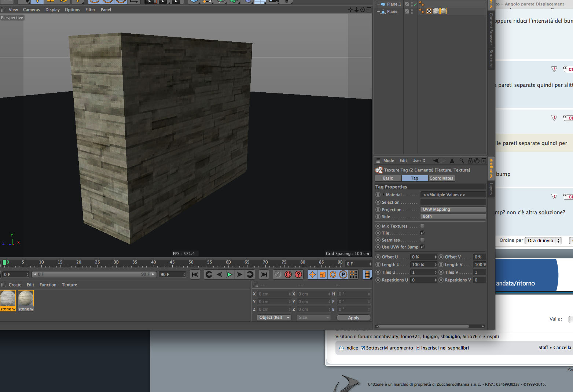This screenshot has width=573, height=392.
Task: Jump to the start of the animation
Action: coord(195,274)
